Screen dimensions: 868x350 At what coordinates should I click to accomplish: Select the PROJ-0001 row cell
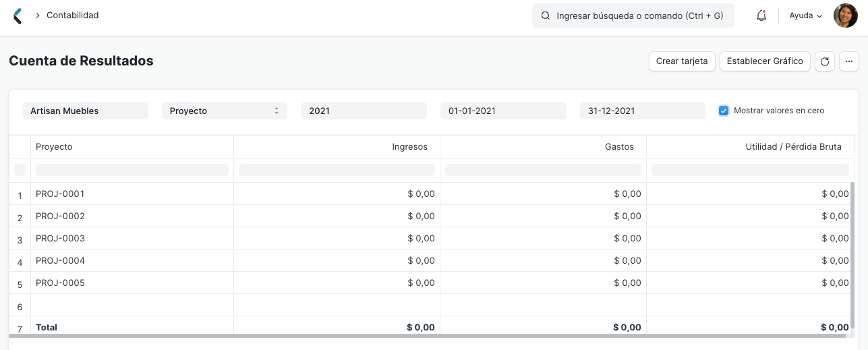pos(132,194)
